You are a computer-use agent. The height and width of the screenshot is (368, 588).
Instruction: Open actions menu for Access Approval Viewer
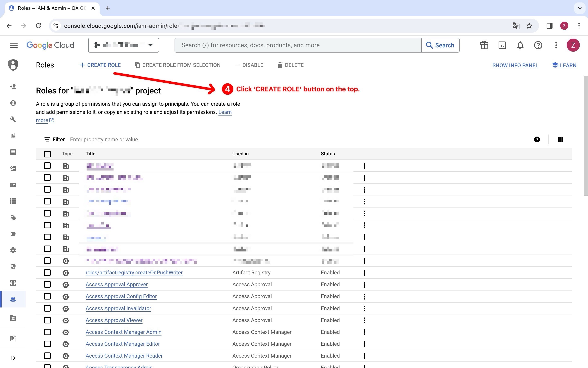(x=364, y=320)
